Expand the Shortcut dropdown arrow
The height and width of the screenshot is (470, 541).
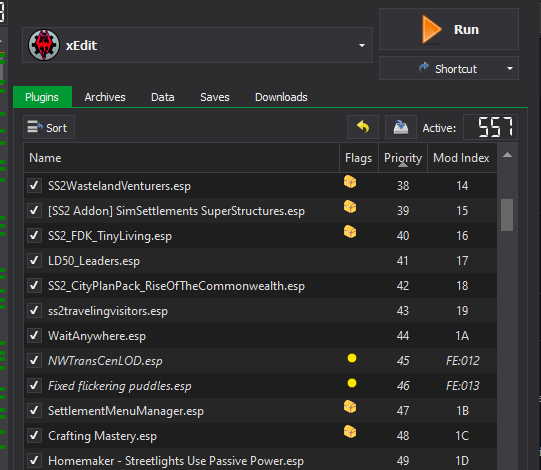(510, 69)
